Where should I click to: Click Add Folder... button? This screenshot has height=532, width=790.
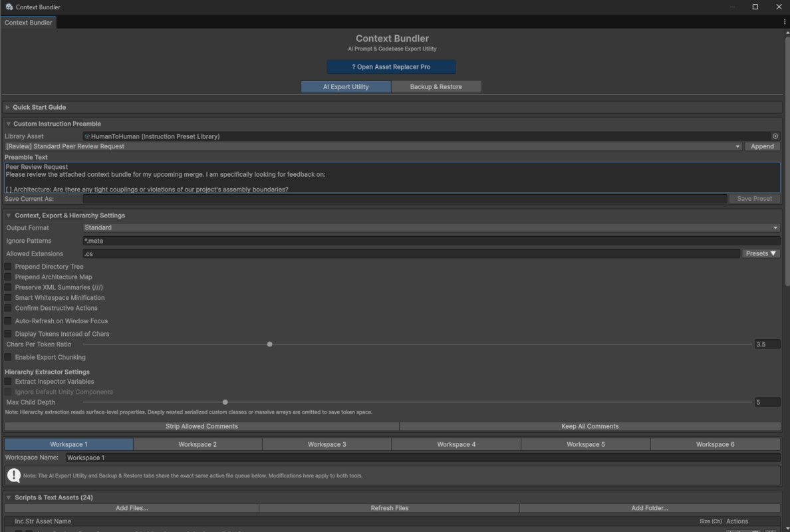tap(650, 508)
